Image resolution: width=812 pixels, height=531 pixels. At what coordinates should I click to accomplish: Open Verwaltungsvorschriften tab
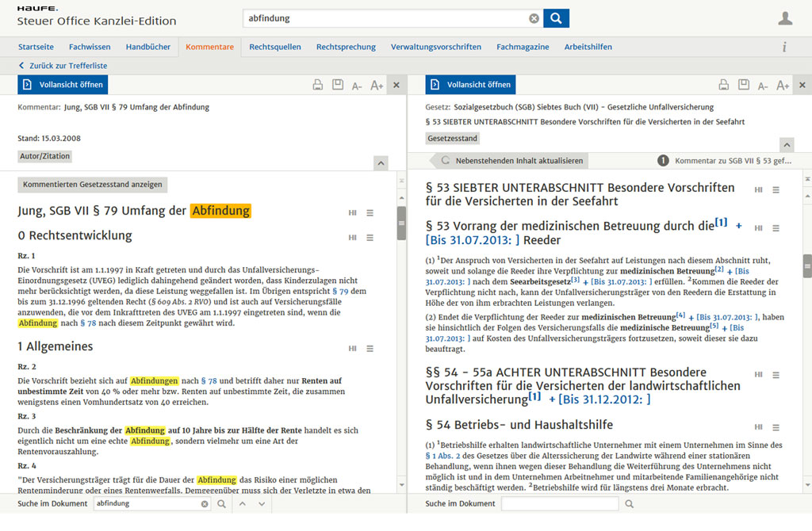point(436,47)
